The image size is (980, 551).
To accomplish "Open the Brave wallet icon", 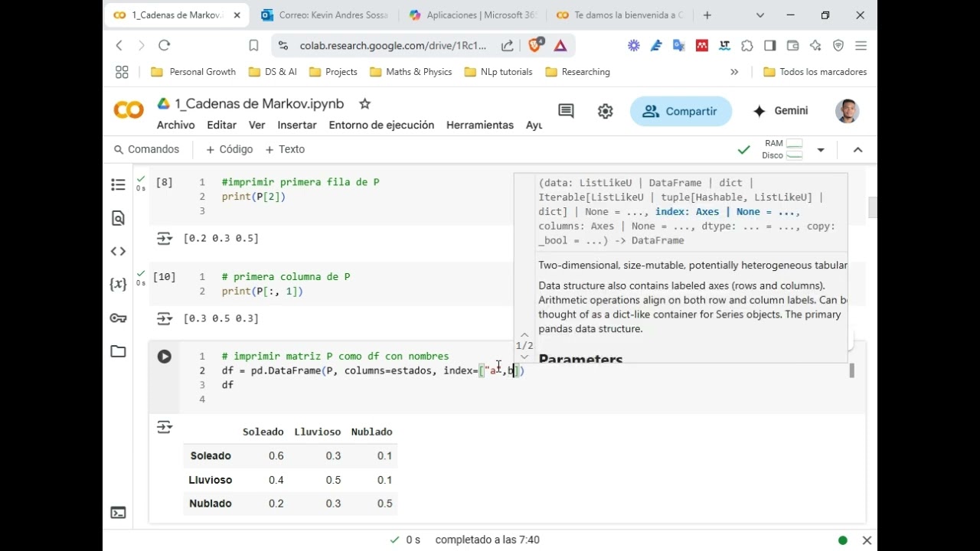I will click(x=792, y=46).
